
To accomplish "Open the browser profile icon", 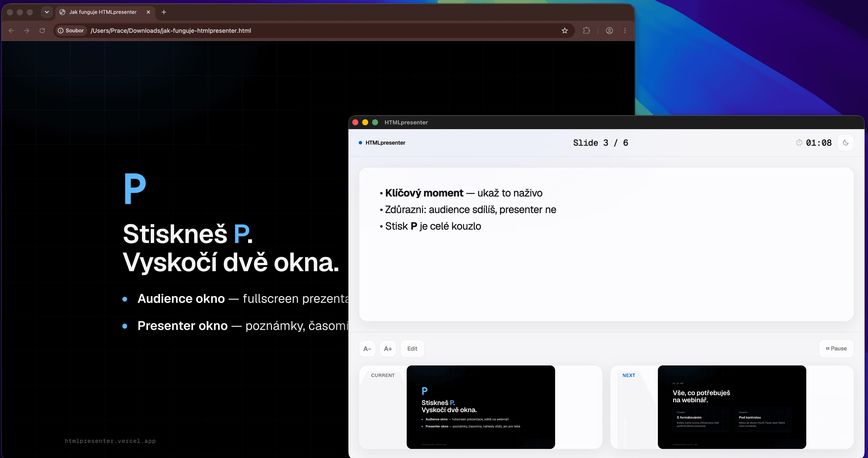I will tap(609, 31).
